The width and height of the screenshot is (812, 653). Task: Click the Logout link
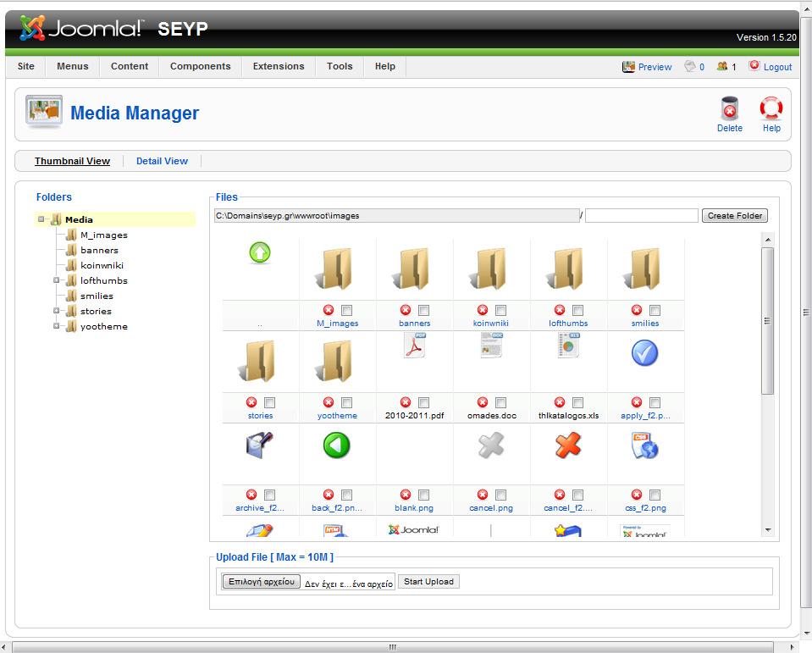click(778, 67)
